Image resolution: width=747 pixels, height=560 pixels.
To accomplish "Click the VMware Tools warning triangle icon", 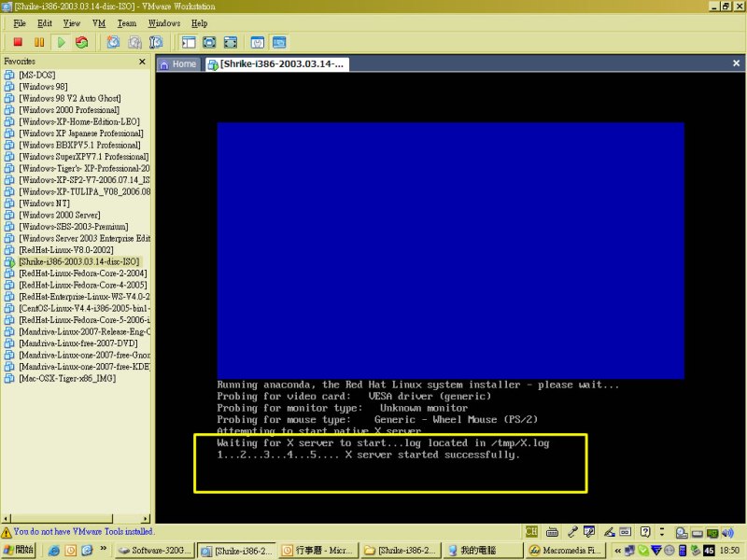I will (7, 532).
